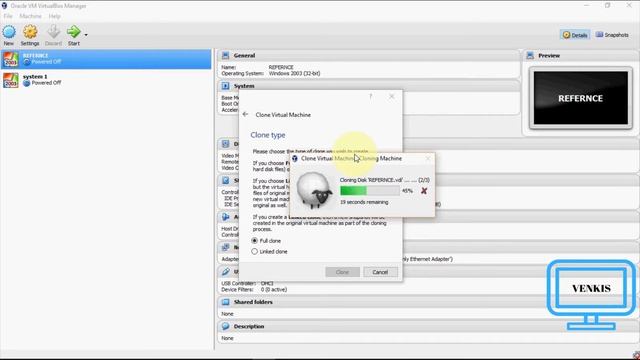
Task: Cancel cloning with the red X icon
Action: (x=424, y=191)
